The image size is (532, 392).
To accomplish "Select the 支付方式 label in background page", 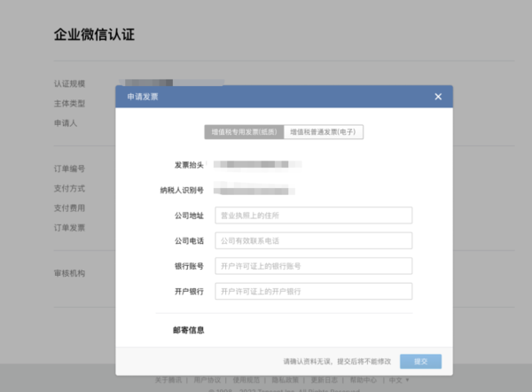I will 69,188.
